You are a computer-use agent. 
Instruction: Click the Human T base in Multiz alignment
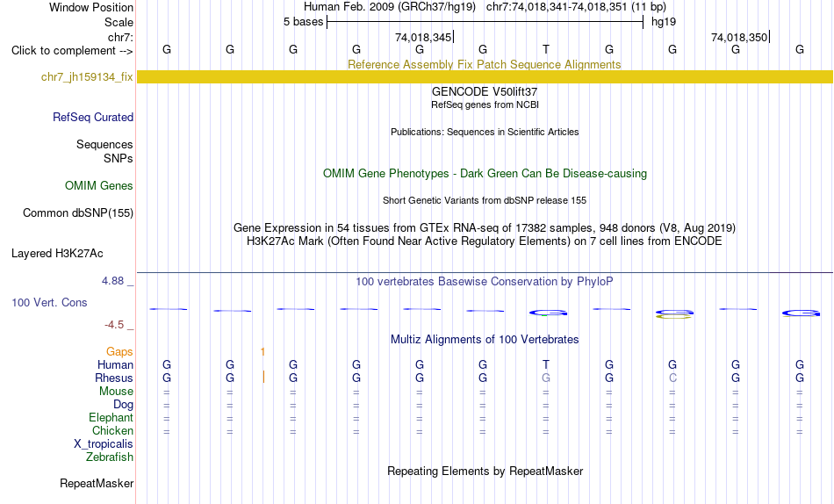pyautogui.click(x=546, y=364)
